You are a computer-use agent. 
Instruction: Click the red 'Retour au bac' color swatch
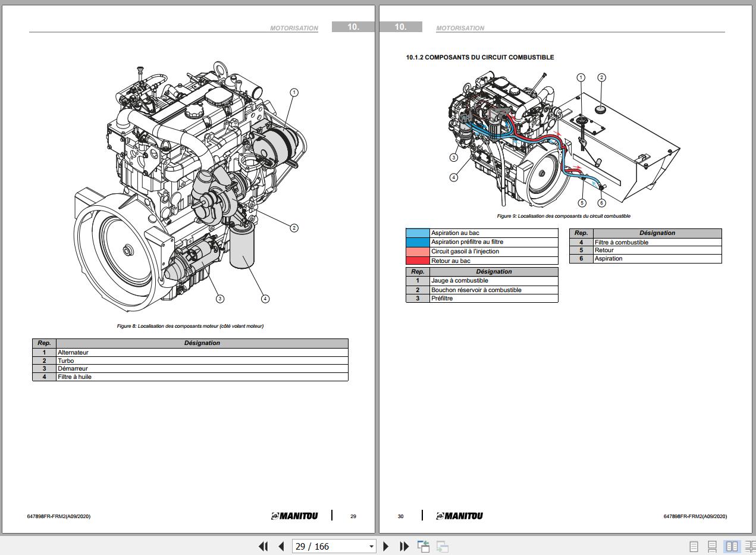pos(418,261)
